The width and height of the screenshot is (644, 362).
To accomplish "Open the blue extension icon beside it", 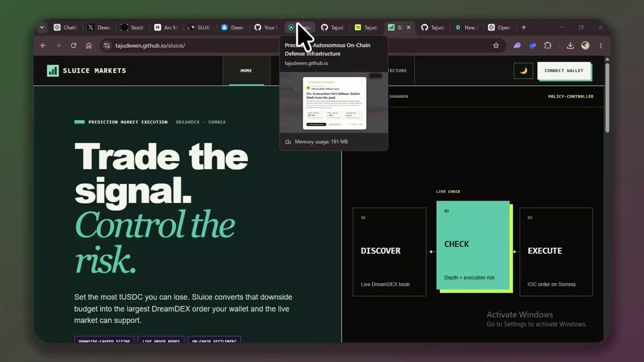I will point(532,46).
